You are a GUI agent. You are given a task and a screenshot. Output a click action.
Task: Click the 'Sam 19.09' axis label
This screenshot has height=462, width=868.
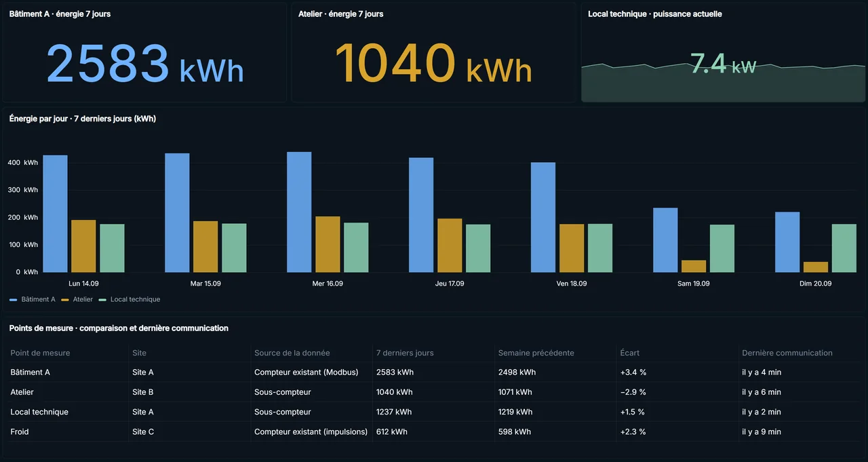(x=694, y=284)
